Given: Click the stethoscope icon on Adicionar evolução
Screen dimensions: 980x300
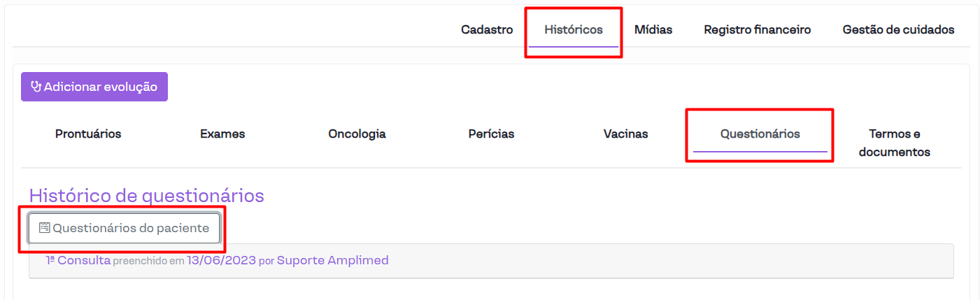Looking at the screenshot, I should [36, 87].
